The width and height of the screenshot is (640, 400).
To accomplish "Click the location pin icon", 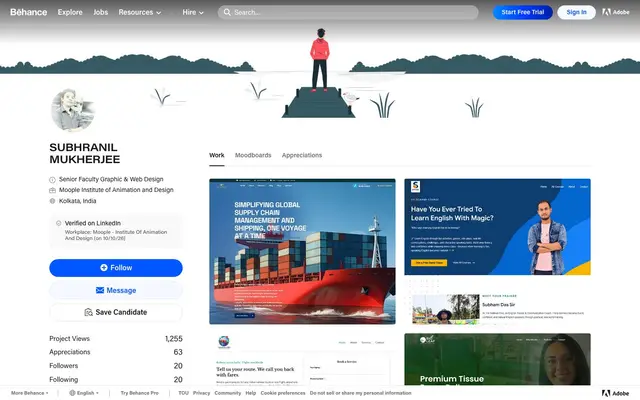I will click(52, 201).
